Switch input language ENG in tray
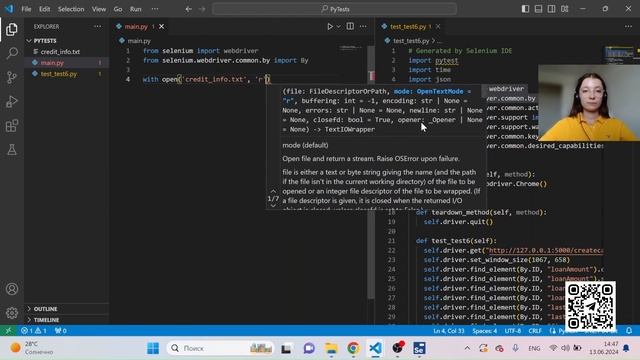The width and height of the screenshot is (640, 360). [534, 348]
